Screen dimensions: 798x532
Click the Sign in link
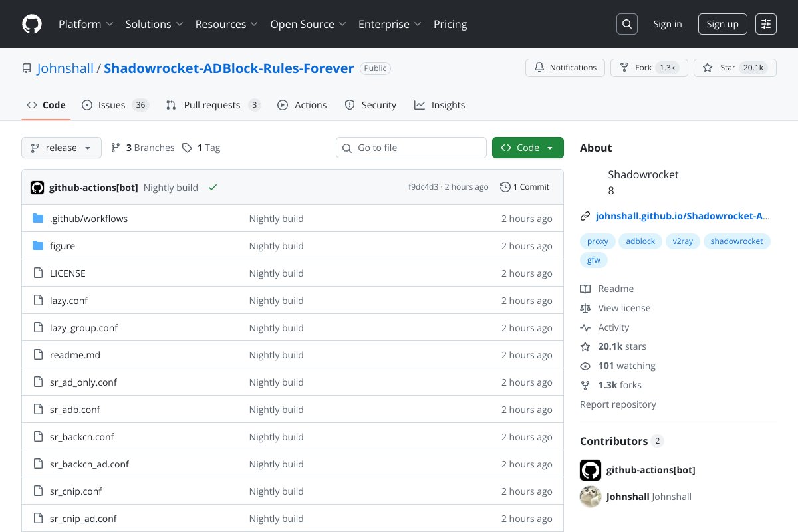point(668,24)
